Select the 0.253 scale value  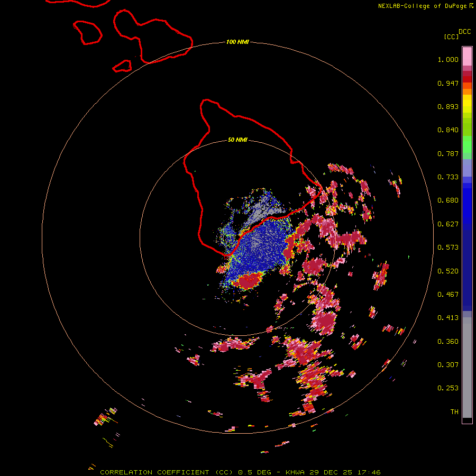(448, 388)
